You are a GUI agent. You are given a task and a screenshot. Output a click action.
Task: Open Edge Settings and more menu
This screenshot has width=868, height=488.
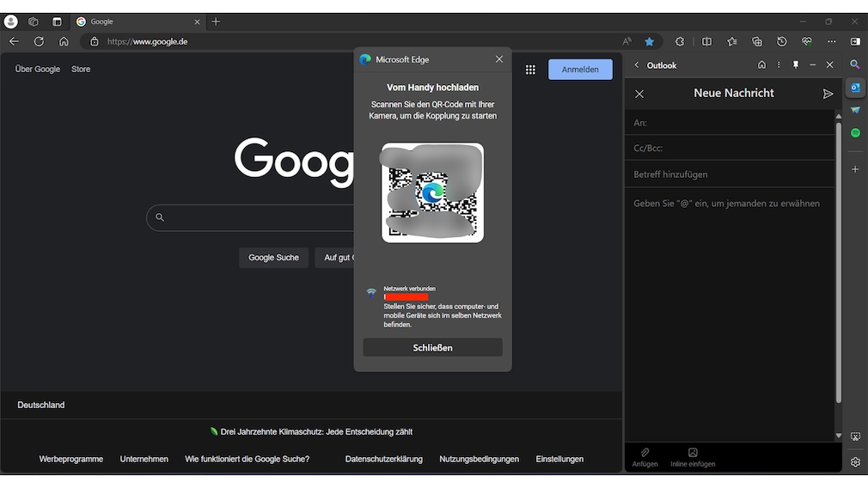[x=831, y=41]
